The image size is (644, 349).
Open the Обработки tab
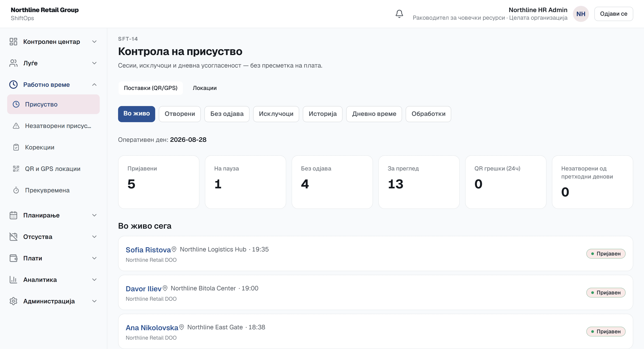[x=428, y=114]
